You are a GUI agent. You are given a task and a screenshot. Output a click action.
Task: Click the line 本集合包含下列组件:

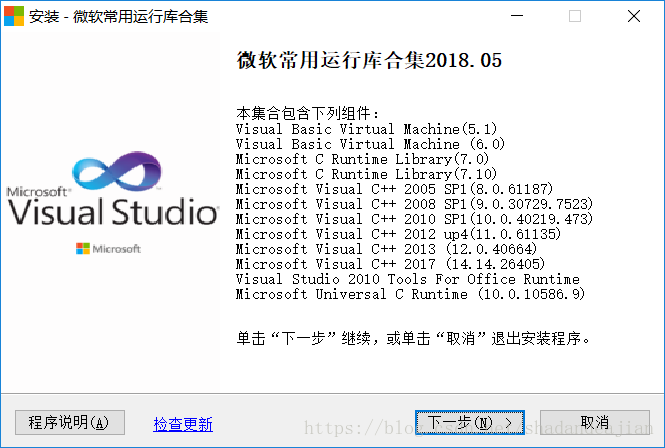307,113
